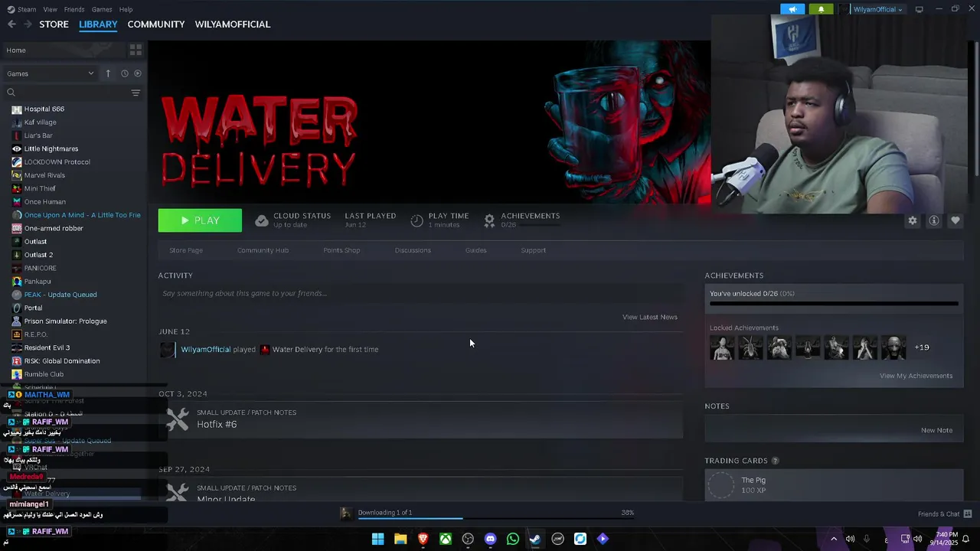Go back with the left arrow

[x=11, y=24]
